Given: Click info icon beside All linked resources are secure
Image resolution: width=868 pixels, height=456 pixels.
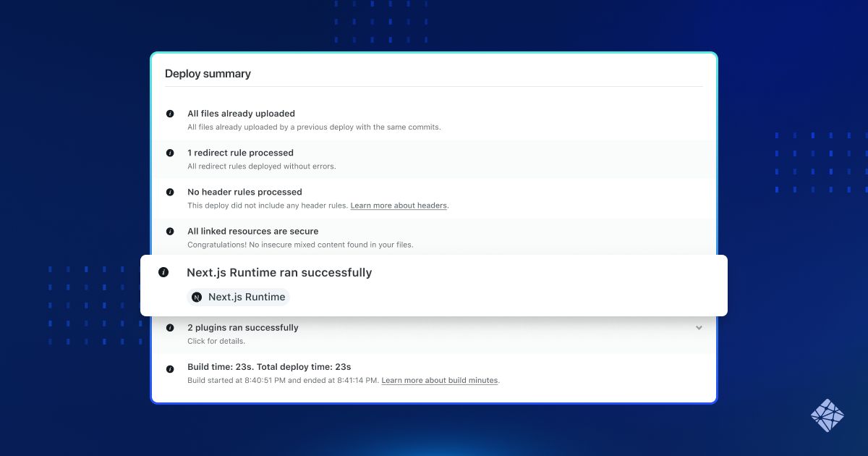Looking at the screenshot, I should pyautogui.click(x=170, y=231).
